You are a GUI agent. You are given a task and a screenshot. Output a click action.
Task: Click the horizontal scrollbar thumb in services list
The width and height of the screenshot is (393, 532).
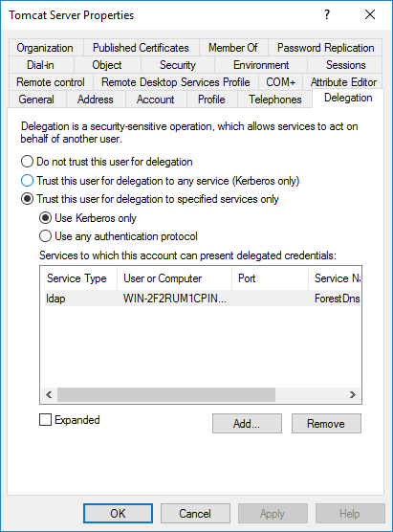click(x=166, y=394)
